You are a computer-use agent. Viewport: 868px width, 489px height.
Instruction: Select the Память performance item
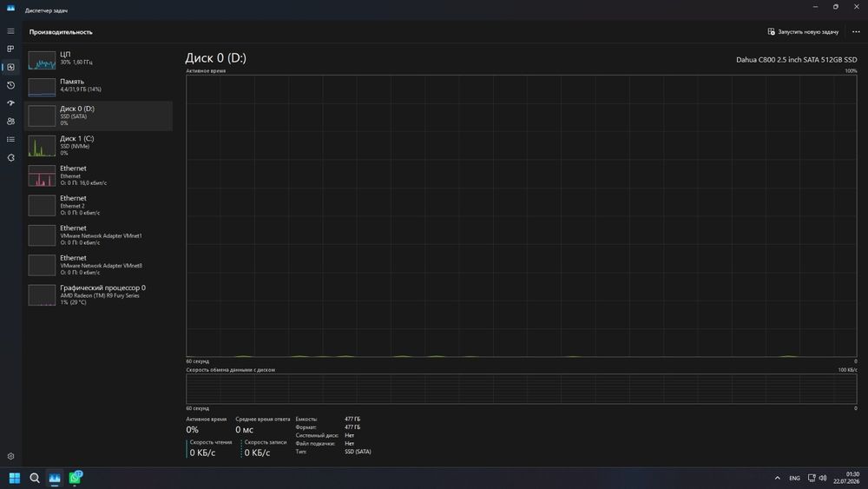click(x=99, y=86)
